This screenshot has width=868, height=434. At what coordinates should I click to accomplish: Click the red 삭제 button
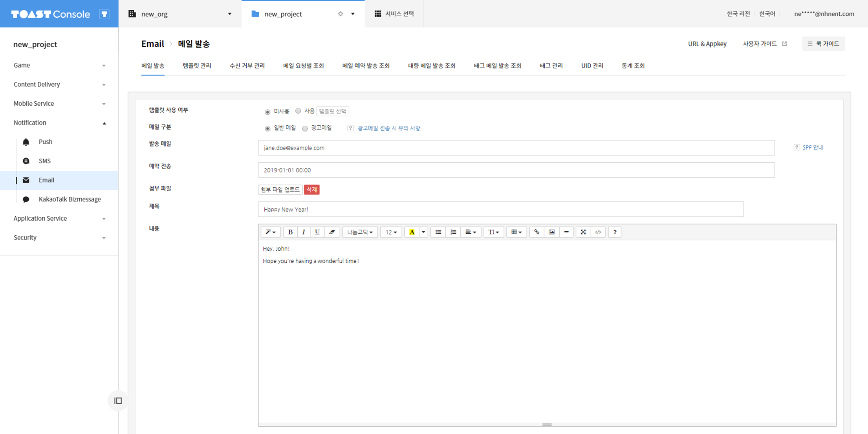[x=311, y=190]
